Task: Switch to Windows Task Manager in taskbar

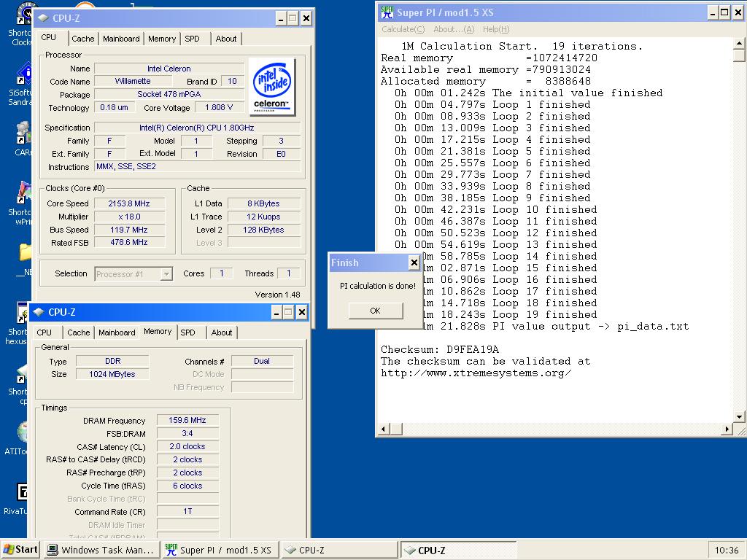Action: pyautogui.click(x=101, y=550)
